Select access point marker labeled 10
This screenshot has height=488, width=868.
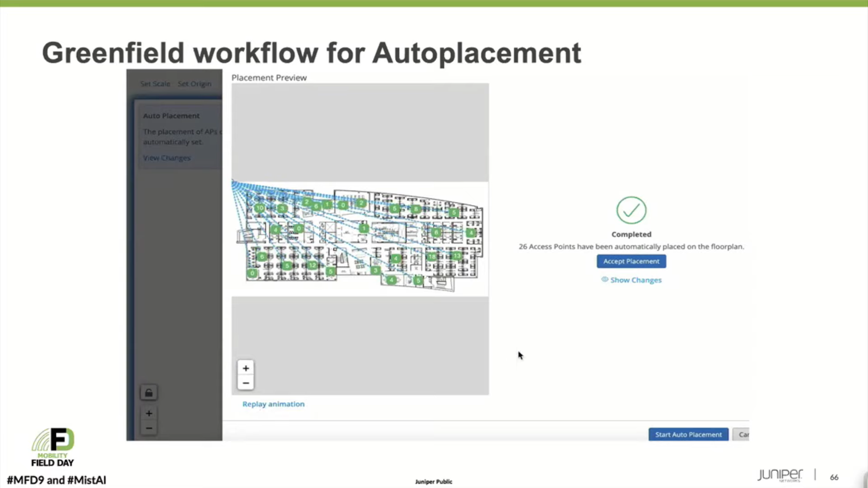pyautogui.click(x=260, y=208)
